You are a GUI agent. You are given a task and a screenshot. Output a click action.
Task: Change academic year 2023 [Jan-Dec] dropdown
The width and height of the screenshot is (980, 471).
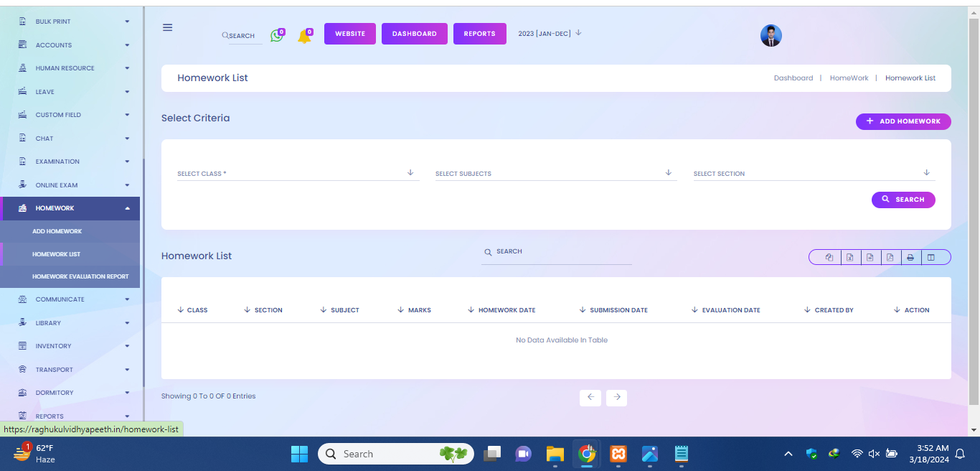pyautogui.click(x=550, y=33)
